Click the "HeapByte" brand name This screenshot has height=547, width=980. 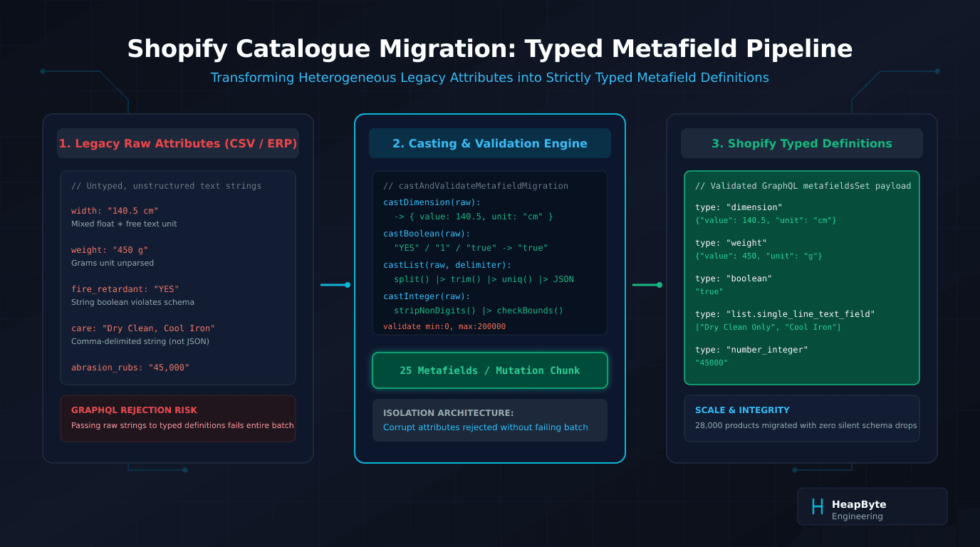(859, 504)
